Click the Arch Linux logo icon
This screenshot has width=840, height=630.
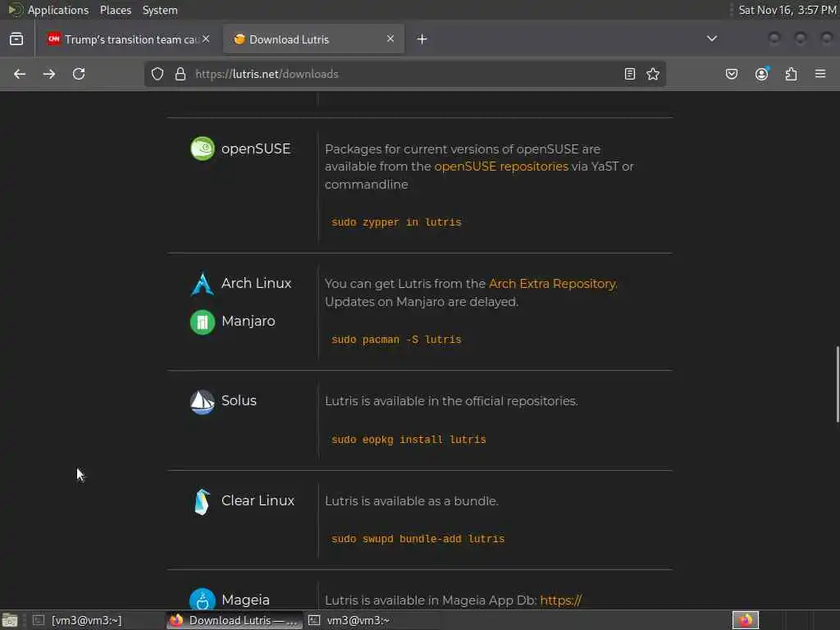(x=203, y=283)
